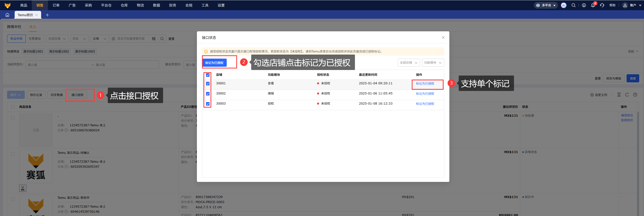Click 另存为模板
Viewport: 644px width, 216px height.
click(x=614, y=79)
